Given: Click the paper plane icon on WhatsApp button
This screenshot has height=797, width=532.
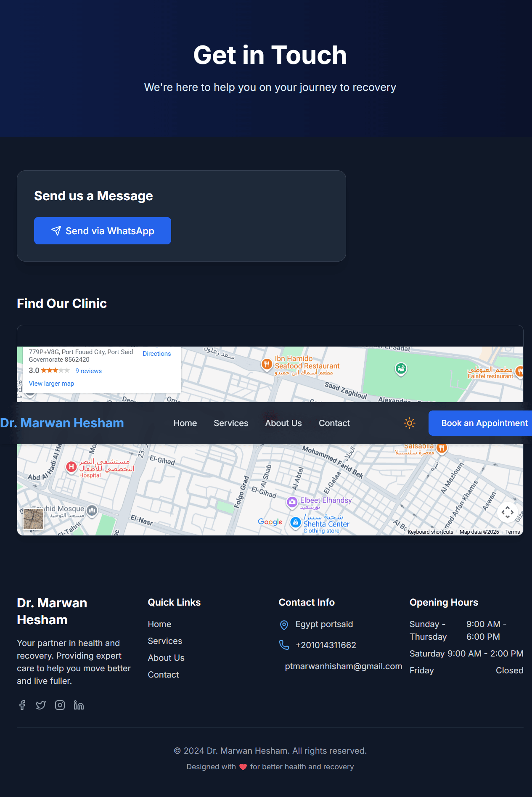Looking at the screenshot, I should click(x=56, y=230).
